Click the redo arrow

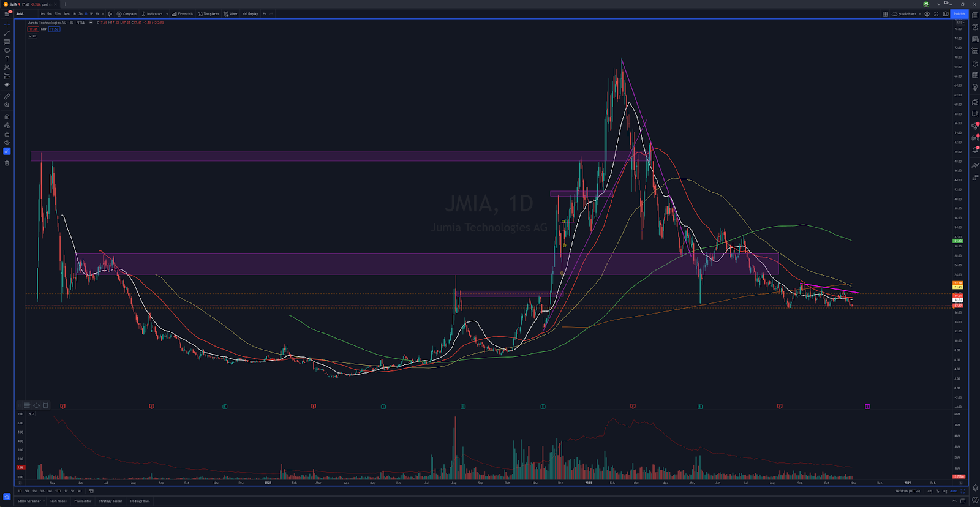coord(271,13)
